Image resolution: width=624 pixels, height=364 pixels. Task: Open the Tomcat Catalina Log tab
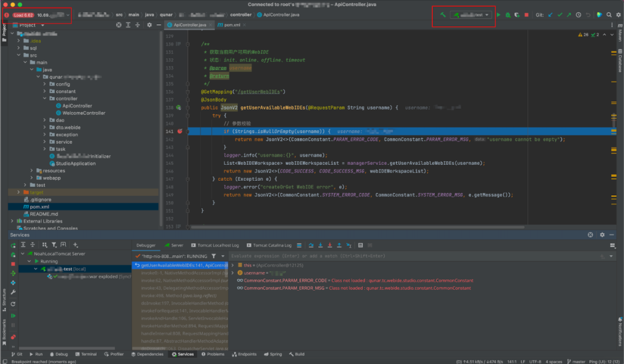click(269, 246)
